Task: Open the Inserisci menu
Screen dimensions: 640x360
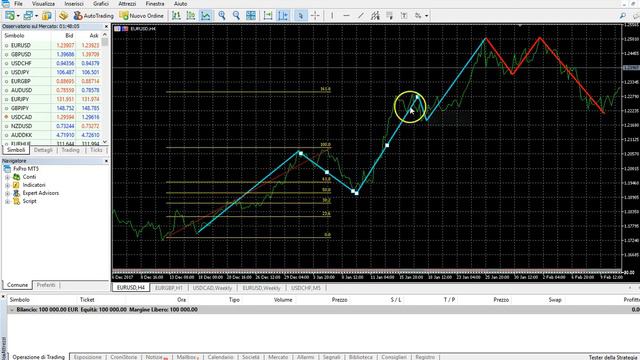Action: (74, 4)
